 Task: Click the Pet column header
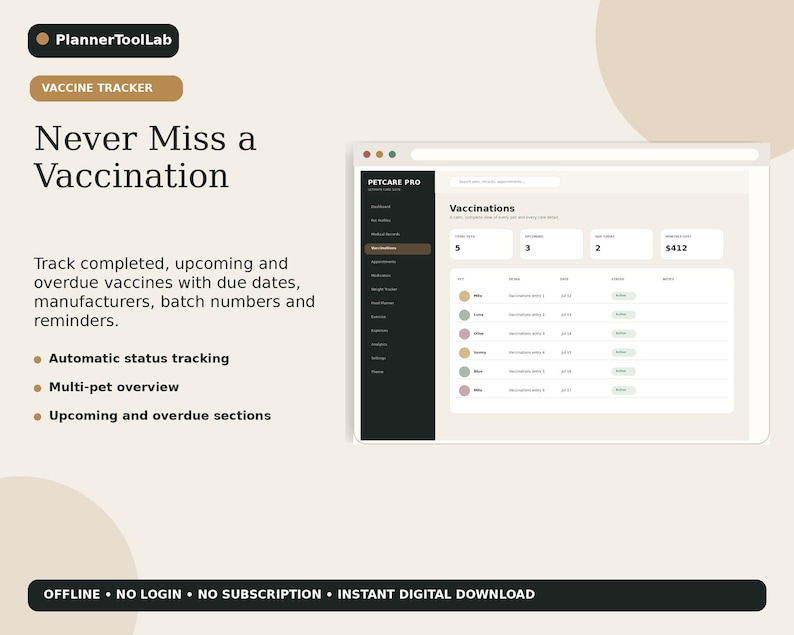[461, 279]
